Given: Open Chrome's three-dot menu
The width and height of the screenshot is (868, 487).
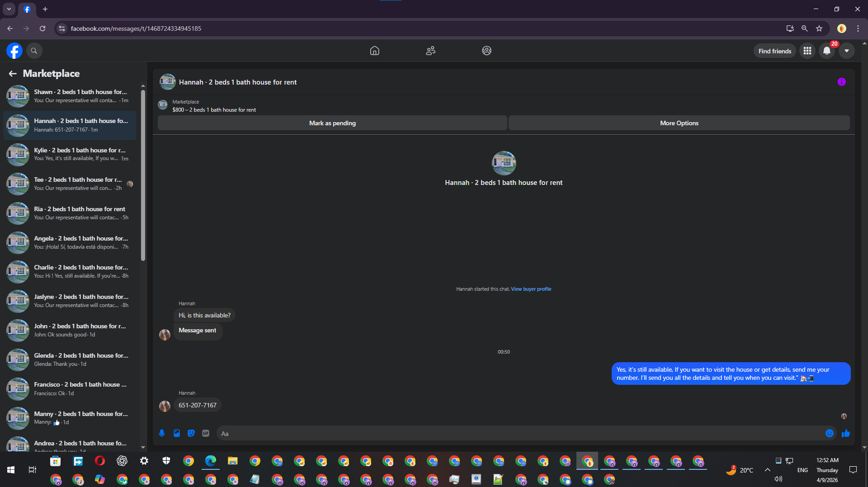Looking at the screenshot, I should point(858,28).
